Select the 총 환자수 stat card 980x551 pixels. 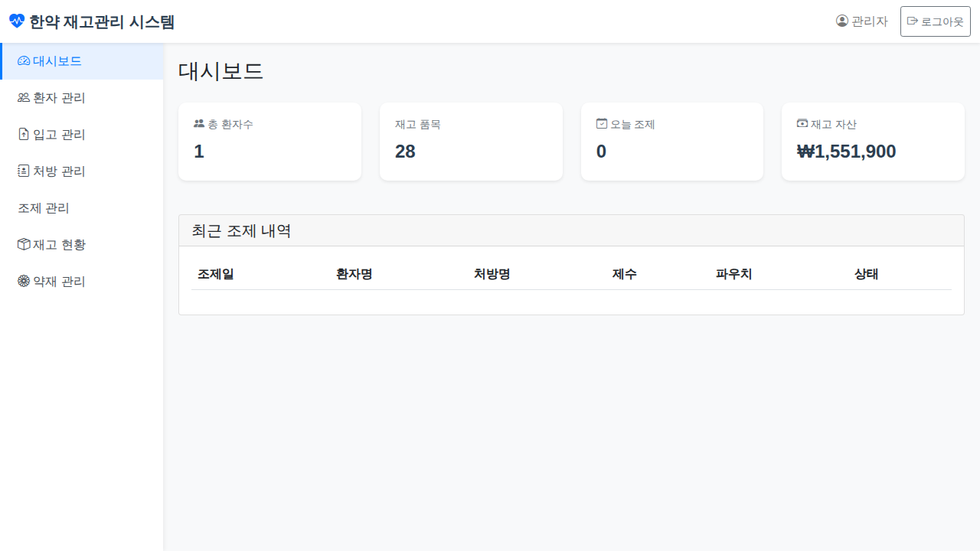(269, 142)
